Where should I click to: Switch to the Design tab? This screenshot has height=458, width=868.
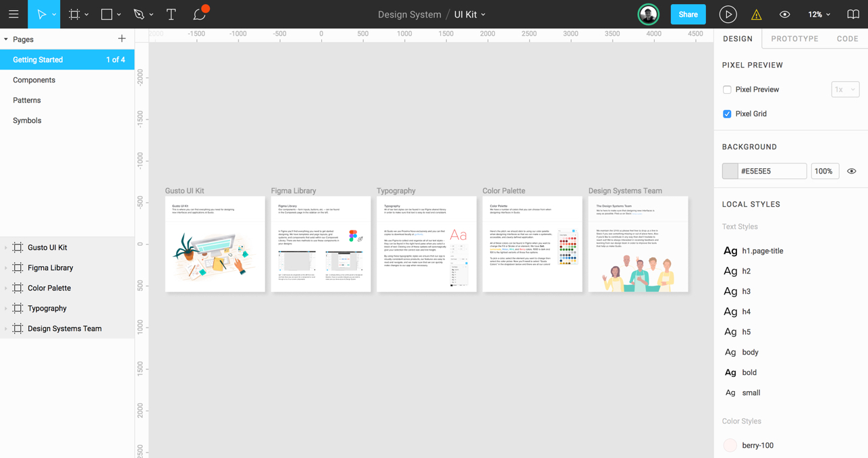click(x=738, y=39)
